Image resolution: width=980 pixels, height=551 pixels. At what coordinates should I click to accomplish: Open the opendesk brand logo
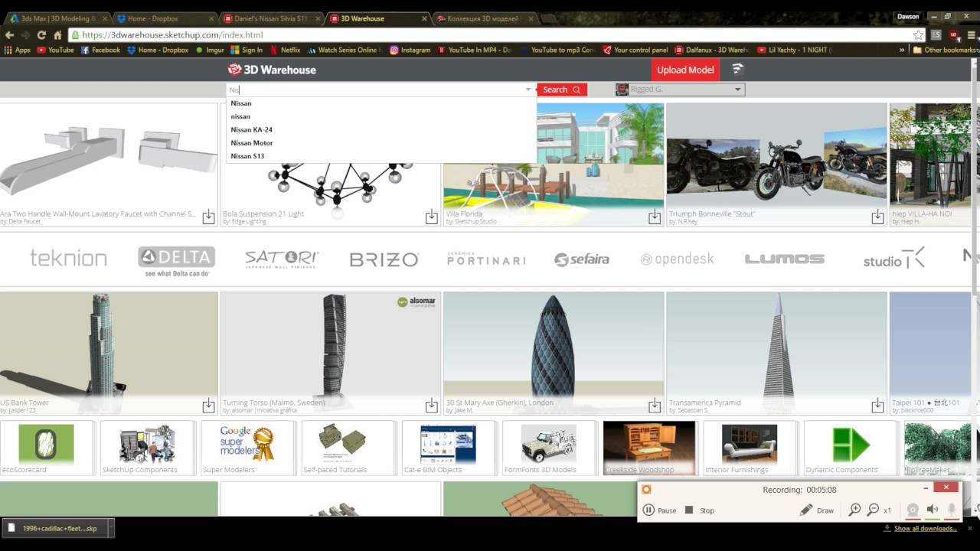[677, 259]
